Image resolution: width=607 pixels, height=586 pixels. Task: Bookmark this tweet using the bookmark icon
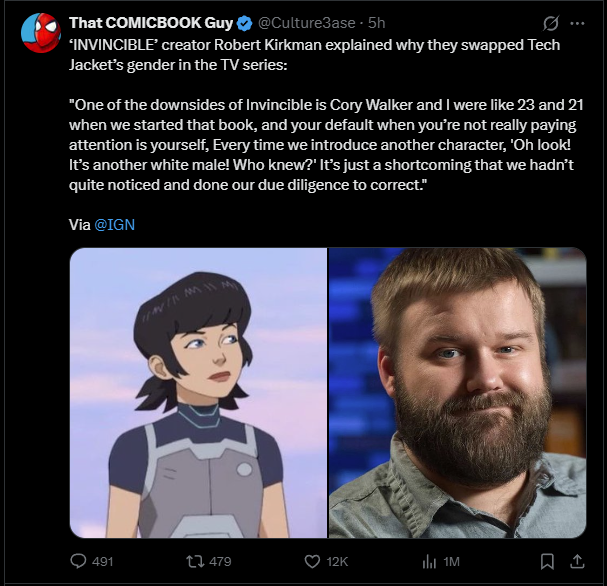547,561
